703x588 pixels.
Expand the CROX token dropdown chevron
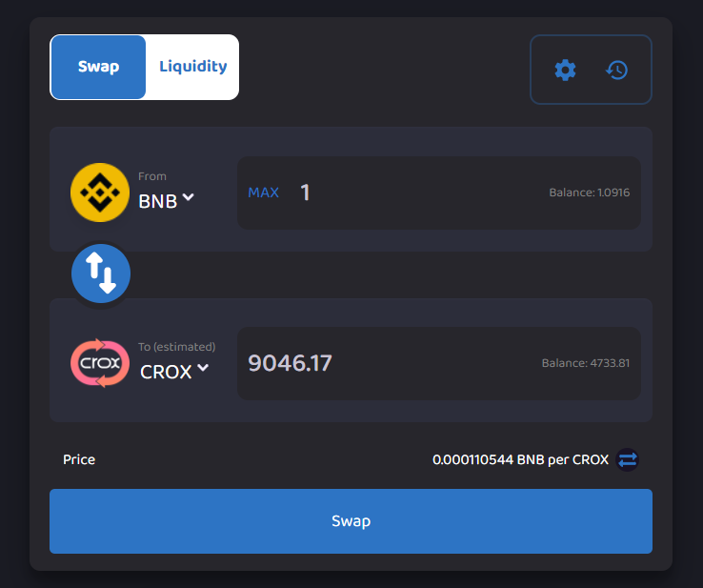pos(201,369)
